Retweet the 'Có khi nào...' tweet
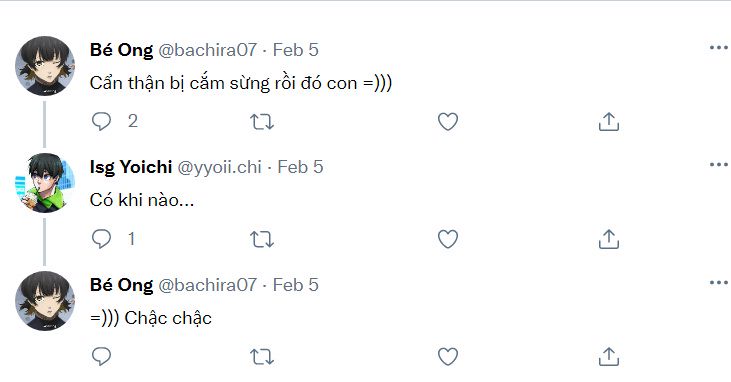This screenshot has width=731, height=382. 262,240
